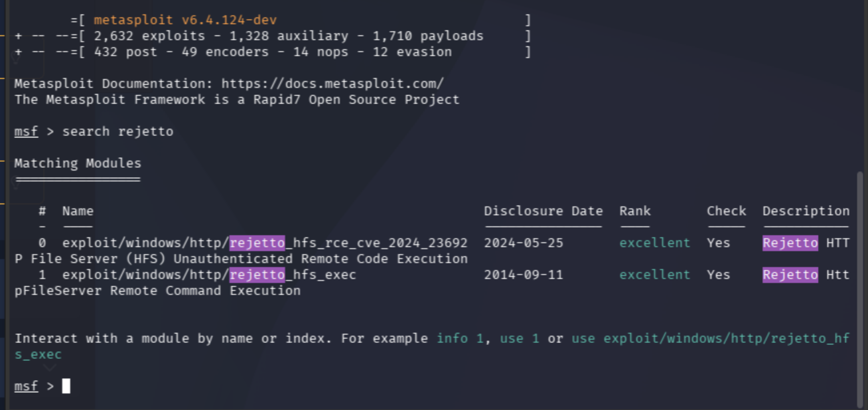The image size is (868, 410).
Task: Click 'Unauthenticated Remote Code Execution' description text
Action: coord(321,259)
